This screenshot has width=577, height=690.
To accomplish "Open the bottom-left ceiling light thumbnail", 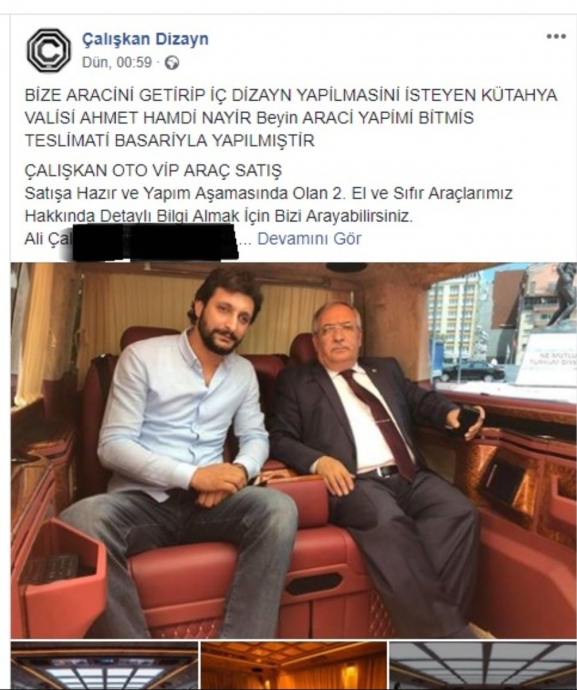I will 104,666.
